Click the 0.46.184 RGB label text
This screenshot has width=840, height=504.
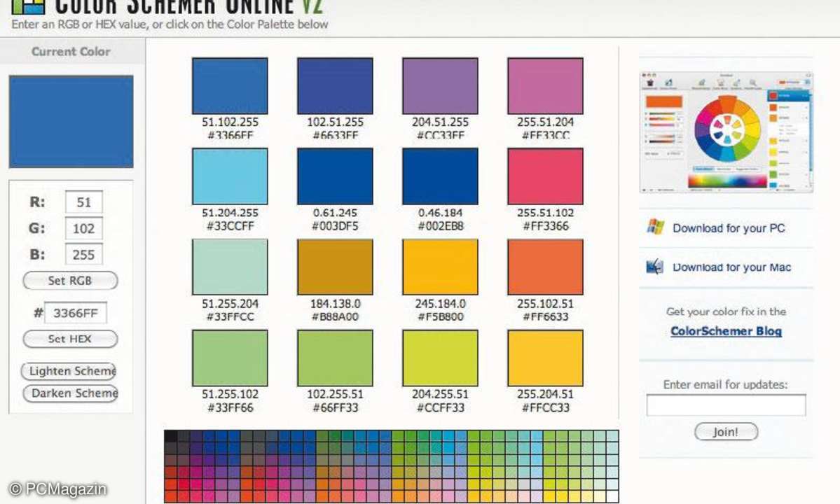coord(441,213)
